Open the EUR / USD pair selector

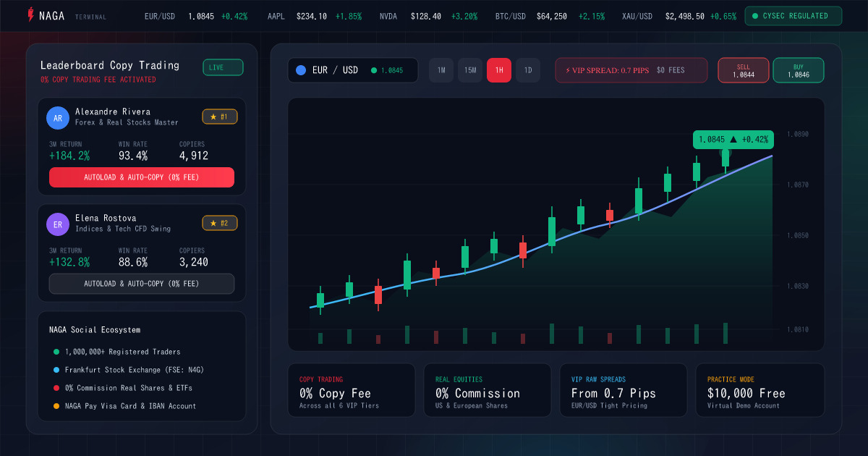pos(353,70)
